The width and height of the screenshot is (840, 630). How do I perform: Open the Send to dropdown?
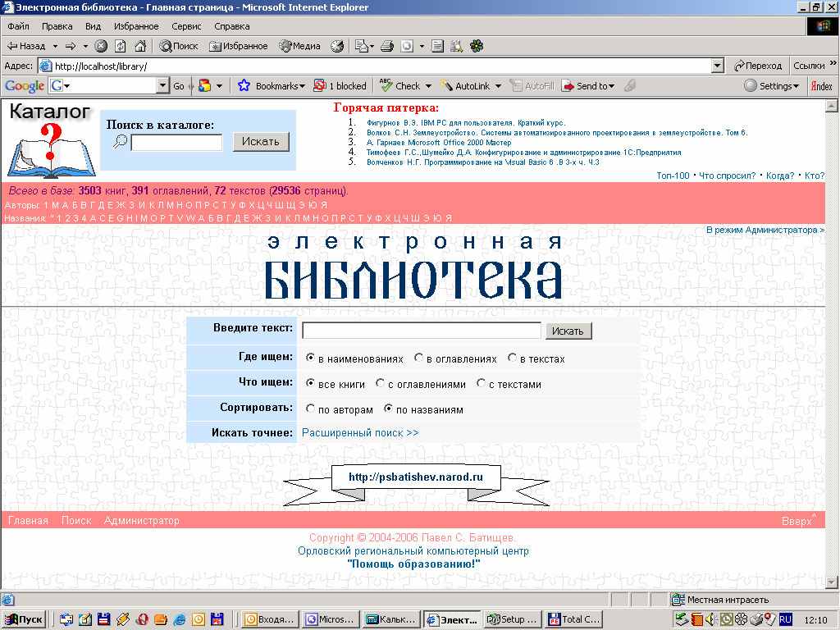(x=587, y=85)
